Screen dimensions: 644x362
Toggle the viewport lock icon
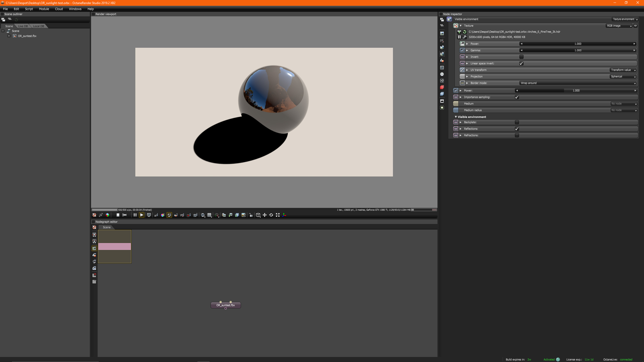click(251, 215)
